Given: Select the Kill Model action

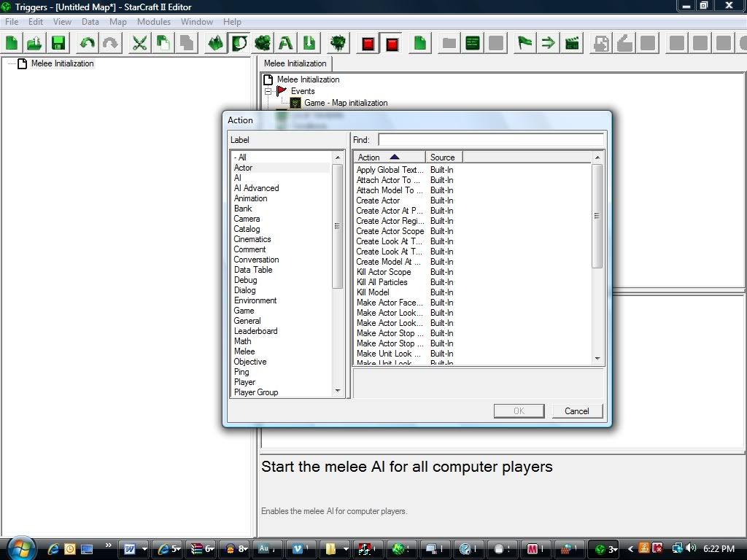Looking at the screenshot, I should point(373,292).
